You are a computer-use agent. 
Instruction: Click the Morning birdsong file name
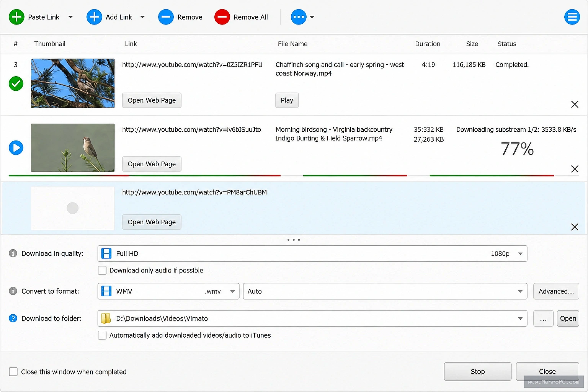point(334,134)
